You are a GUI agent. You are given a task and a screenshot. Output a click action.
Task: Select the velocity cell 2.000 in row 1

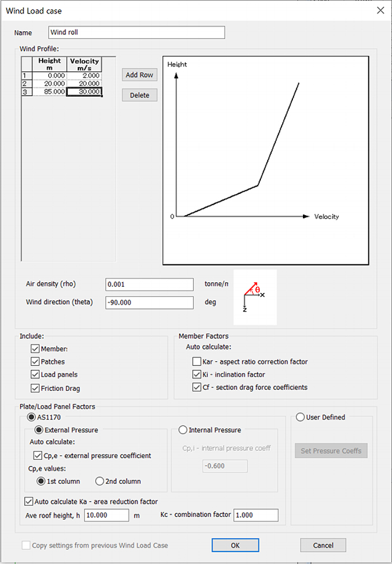point(84,76)
